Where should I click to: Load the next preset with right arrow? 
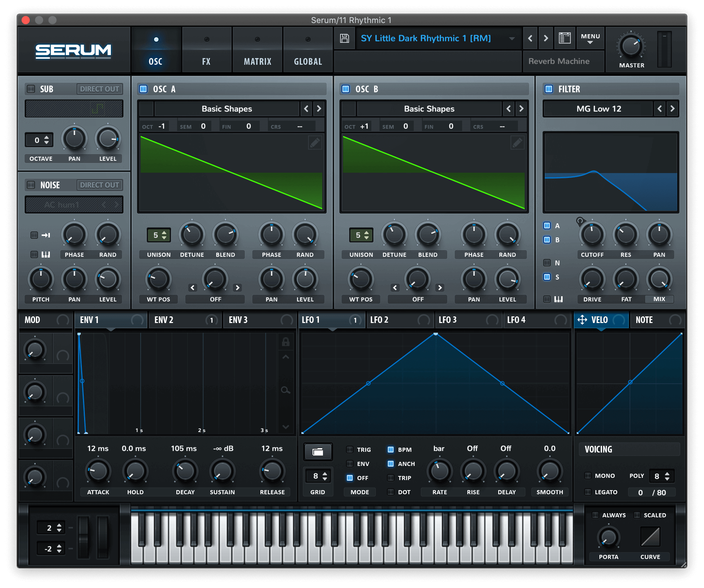[x=545, y=38]
